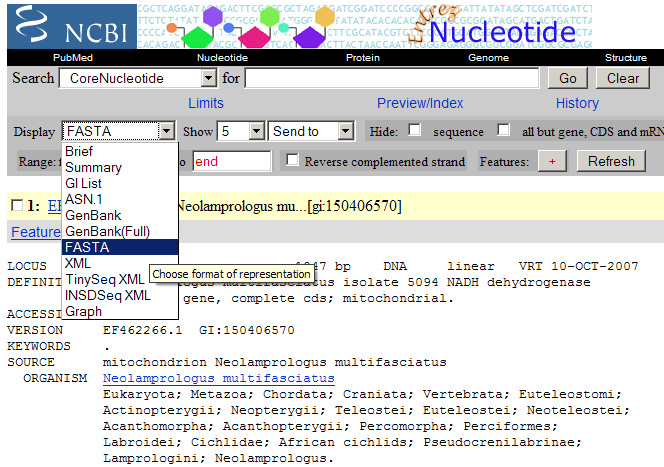The height and width of the screenshot is (467, 664).
Task: Click the gi:150406570 record title text
Action: coord(354,206)
